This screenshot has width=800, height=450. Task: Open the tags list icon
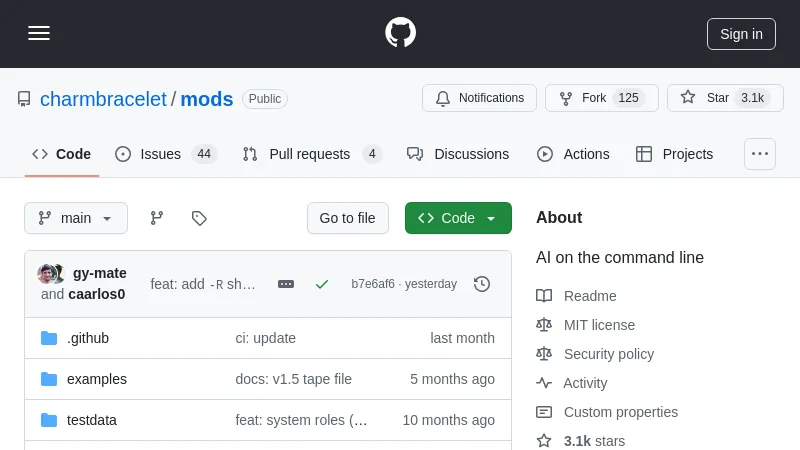click(x=199, y=218)
